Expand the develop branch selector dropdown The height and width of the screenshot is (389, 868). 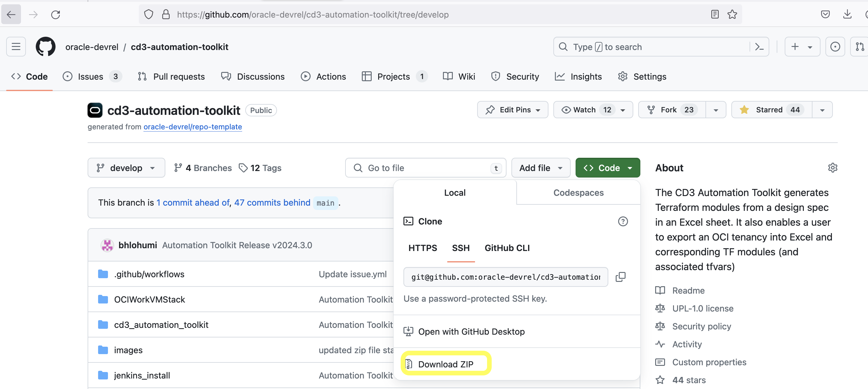[126, 168]
